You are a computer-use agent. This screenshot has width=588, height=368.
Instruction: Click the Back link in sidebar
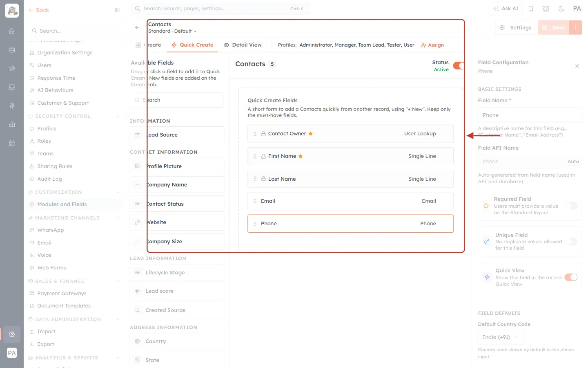39,10
